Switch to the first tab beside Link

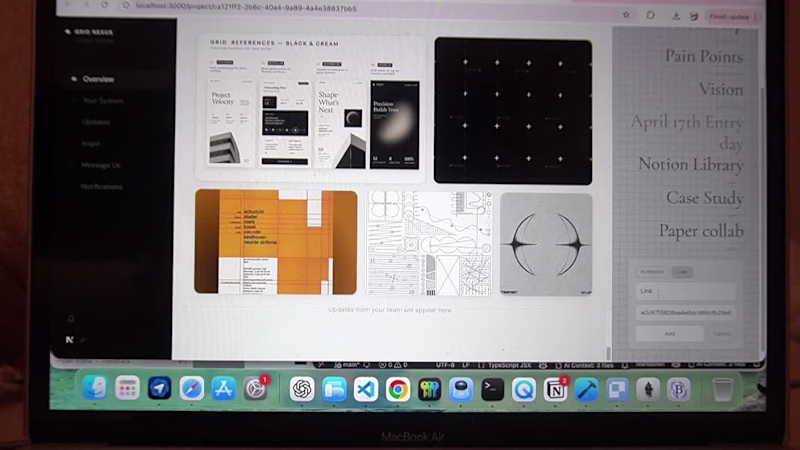[652, 272]
